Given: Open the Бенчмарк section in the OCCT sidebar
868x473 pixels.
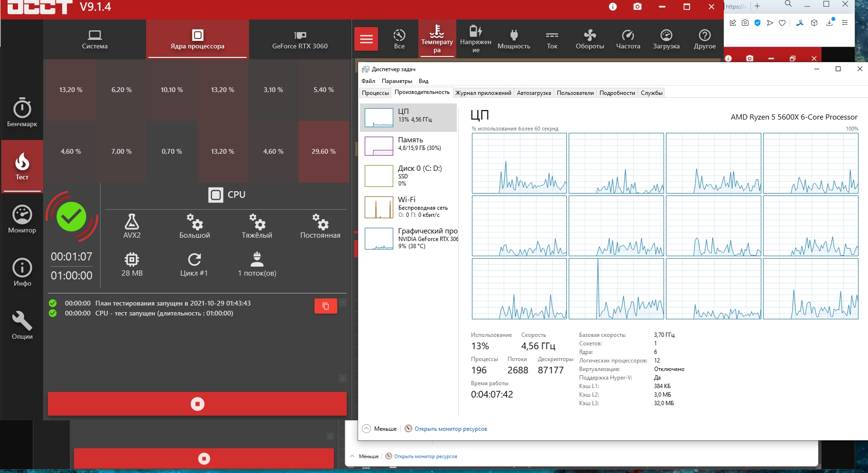Looking at the screenshot, I should [22, 112].
